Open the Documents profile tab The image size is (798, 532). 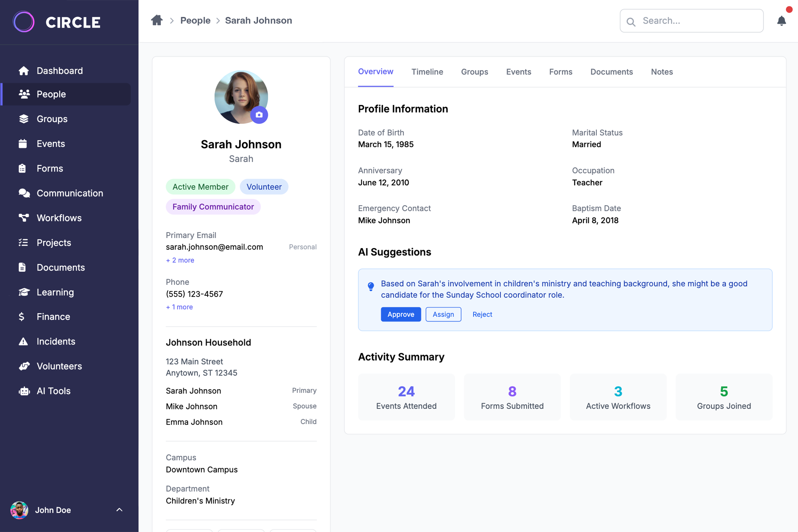coord(611,71)
